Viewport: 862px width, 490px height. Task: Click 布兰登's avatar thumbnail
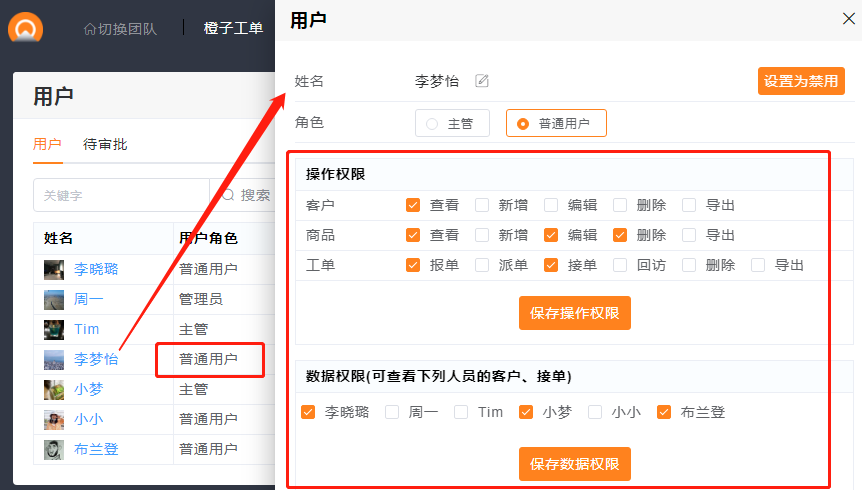tap(54, 449)
